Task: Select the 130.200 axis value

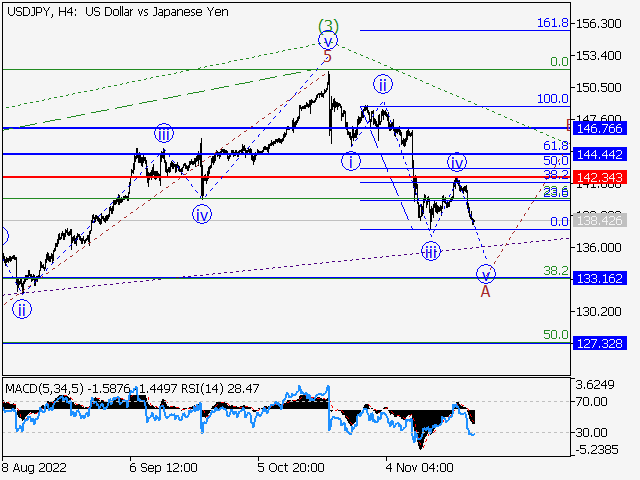Action: pyautogui.click(x=598, y=311)
